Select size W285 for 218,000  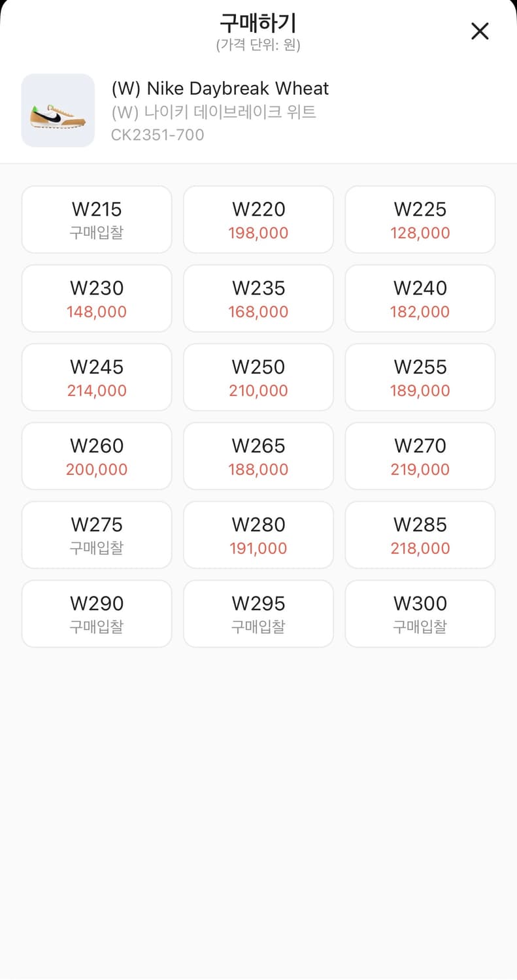click(x=420, y=535)
